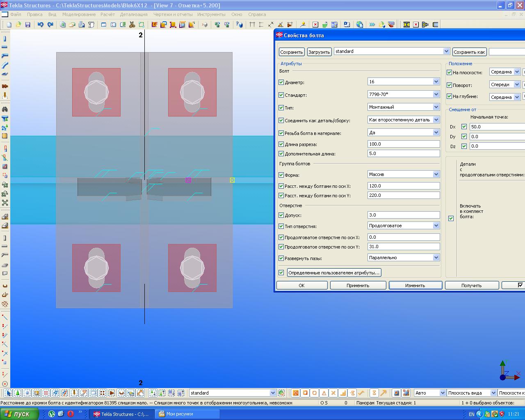Click the open folder icon in toolbar

18,25
